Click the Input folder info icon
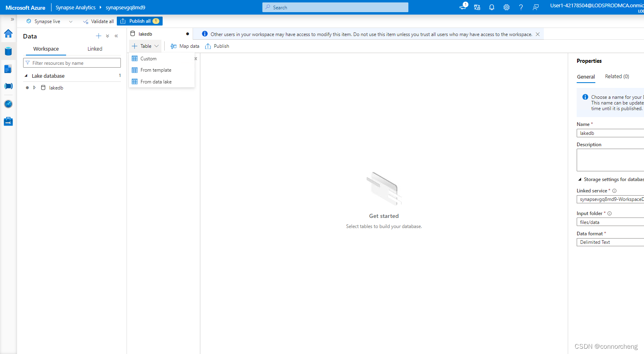The image size is (644, 354). (x=610, y=213)
